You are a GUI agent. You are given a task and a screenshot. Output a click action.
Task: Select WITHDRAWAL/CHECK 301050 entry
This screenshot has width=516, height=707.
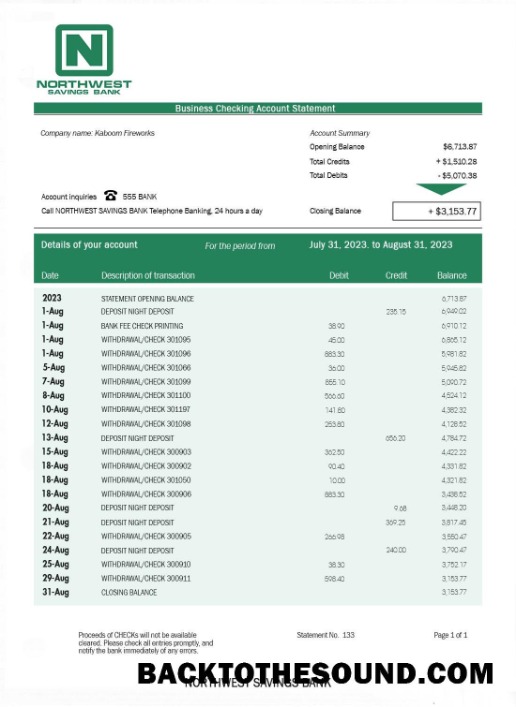(146, 480)
